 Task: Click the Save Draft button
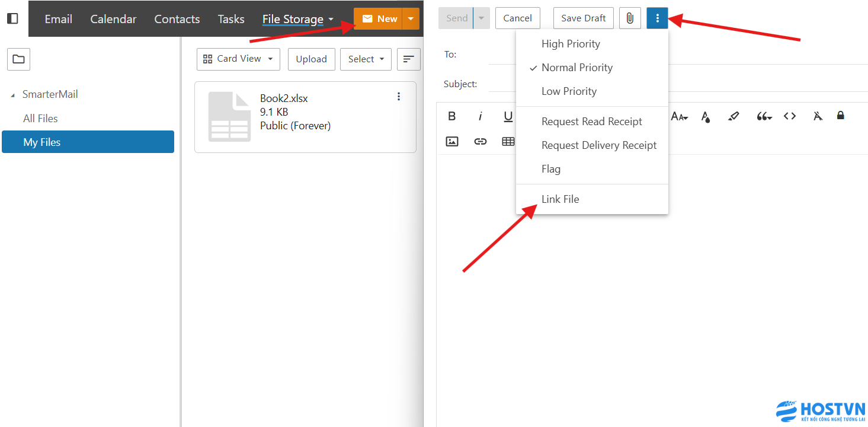(x=583, y=18)
